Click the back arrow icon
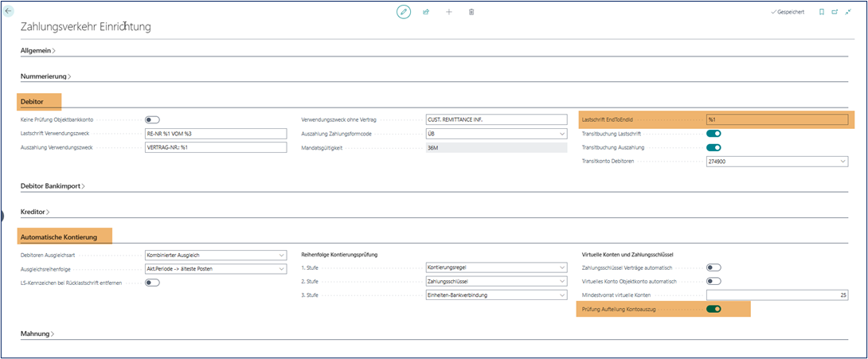Viewport: 868px width, 359px height. (x=9, y=12)
